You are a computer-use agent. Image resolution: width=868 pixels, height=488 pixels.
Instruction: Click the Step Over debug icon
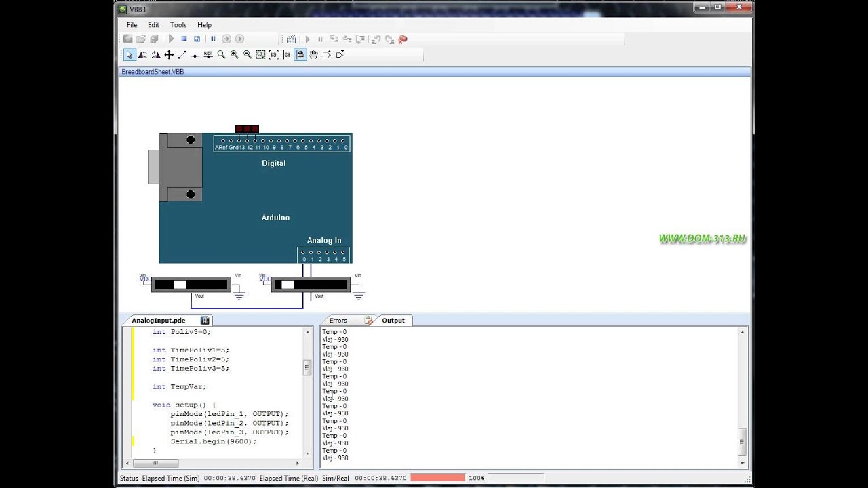[x=348, y=39]
